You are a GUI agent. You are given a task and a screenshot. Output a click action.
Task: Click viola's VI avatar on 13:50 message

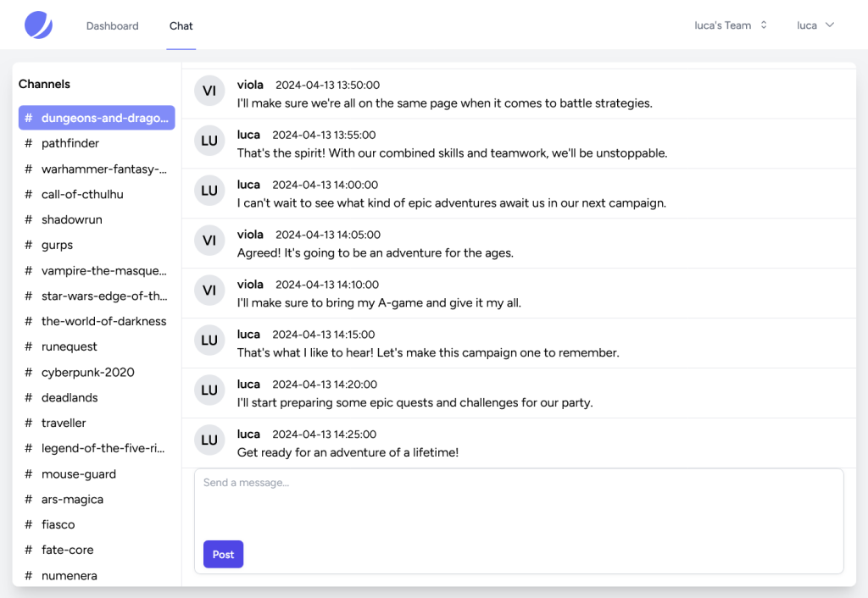209,91
